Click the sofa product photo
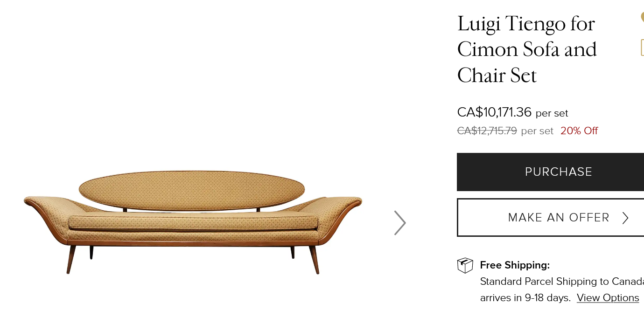This screenshot has height=310, width=644. pyautogui.click(x=193, y=222)
